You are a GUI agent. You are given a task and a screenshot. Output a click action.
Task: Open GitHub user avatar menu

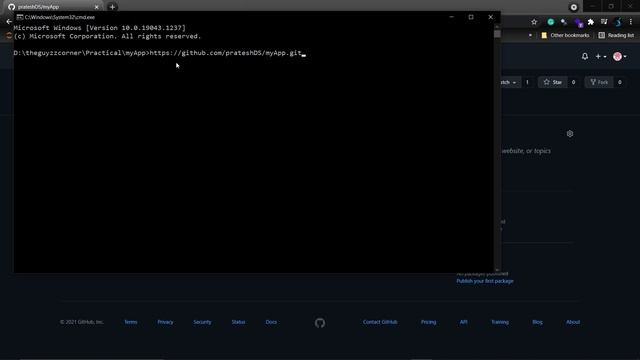pos(620,57)
